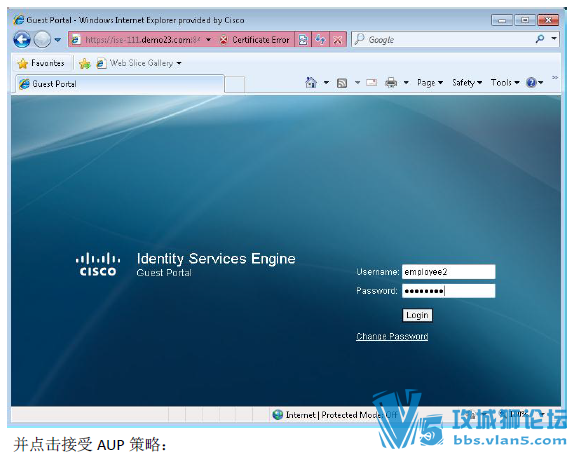
Task: Click the 'Identity Services Engine' heading
Action: (x=216, y=259)
